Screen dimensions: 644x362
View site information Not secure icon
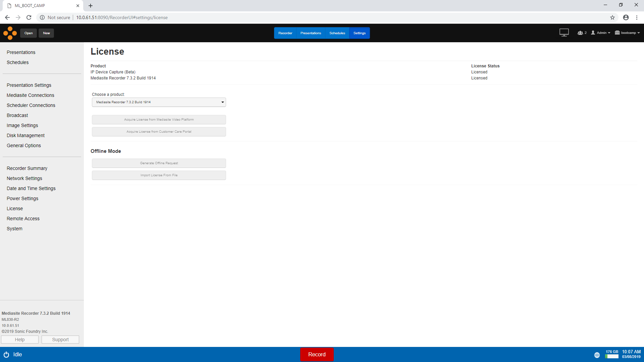point(42,17)
